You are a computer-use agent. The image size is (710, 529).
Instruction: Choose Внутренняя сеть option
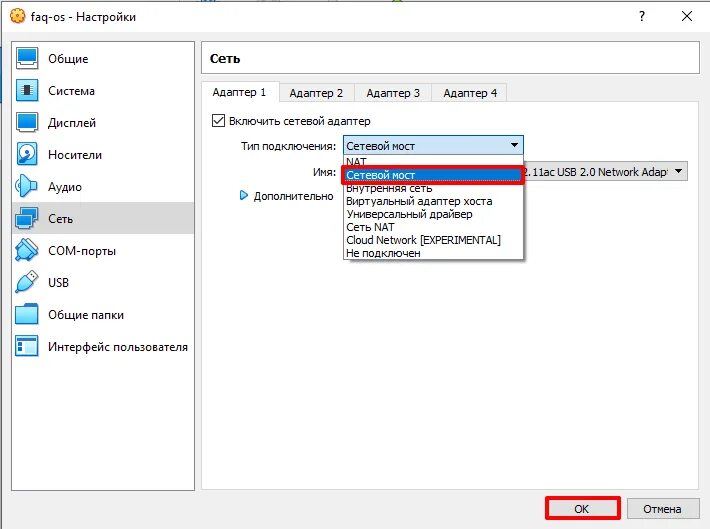click(433, 188)
